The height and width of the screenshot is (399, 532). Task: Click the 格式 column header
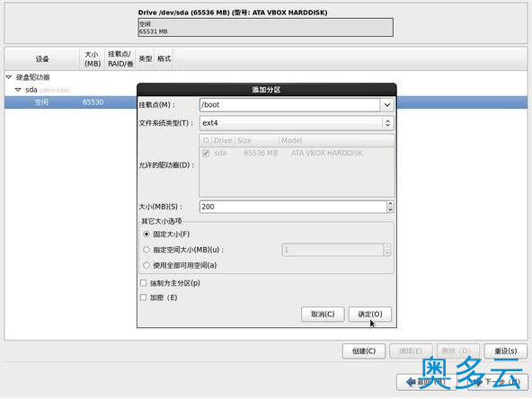pos(164,59)
